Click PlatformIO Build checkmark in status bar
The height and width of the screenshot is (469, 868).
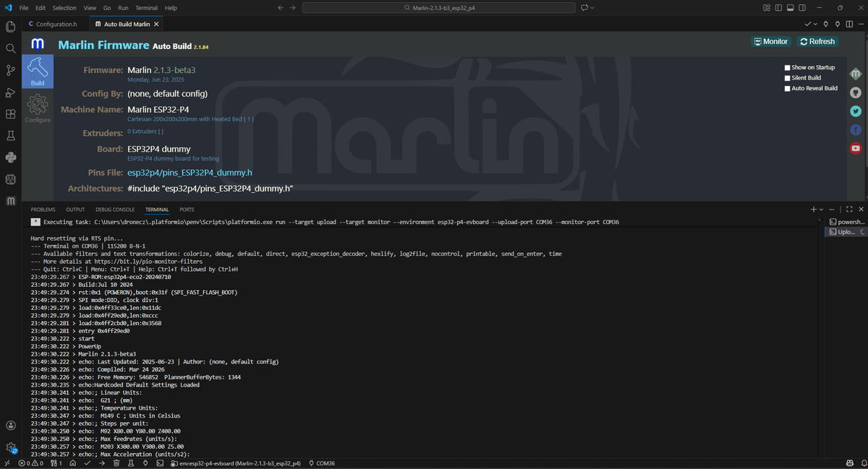click(x=87, y=463)
